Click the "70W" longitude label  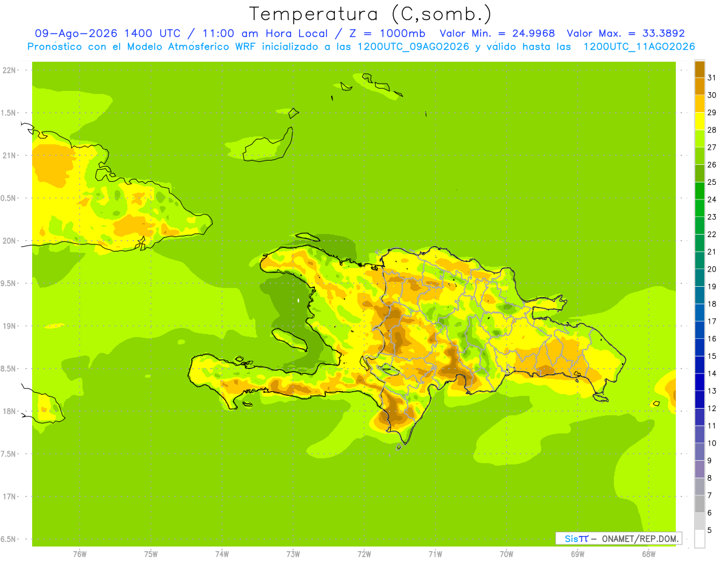coord(507,554)
